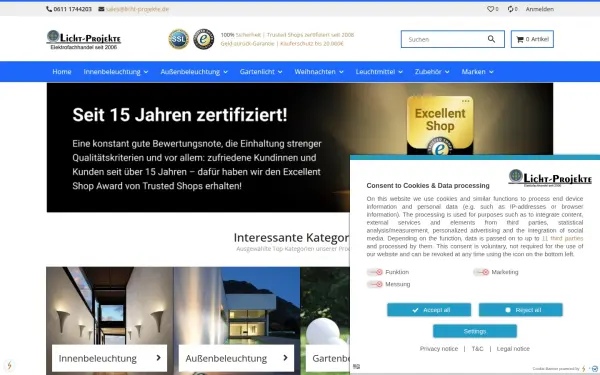Click the cookie banner provider logo
Screen dimensions: 600x375
[x=595, y=368]
